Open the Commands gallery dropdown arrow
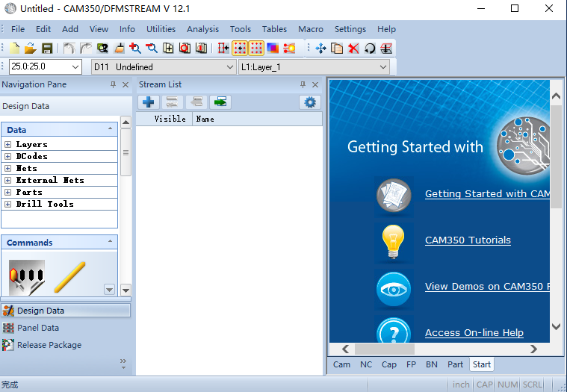Image resolution: width=567 pixels, height=392 pixels. tap(109, 290)
